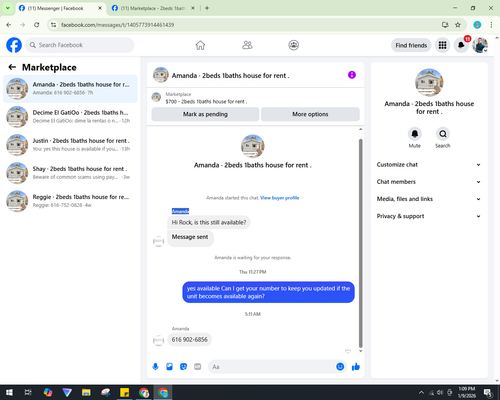
Task: Expand Media, files and links section
Action: click(x=429, y=199)
